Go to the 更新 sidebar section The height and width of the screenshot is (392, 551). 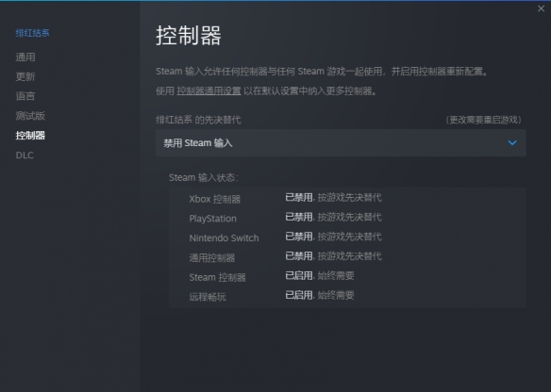[25, 76]
